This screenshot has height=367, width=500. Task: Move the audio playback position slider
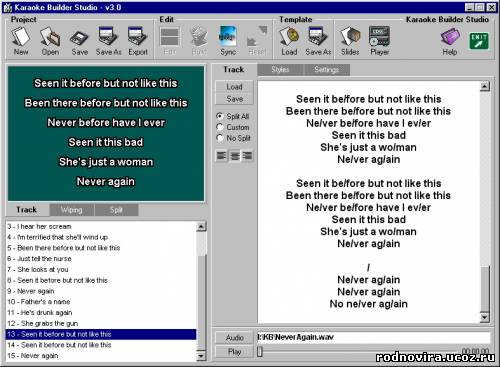[x=260, y=351]
